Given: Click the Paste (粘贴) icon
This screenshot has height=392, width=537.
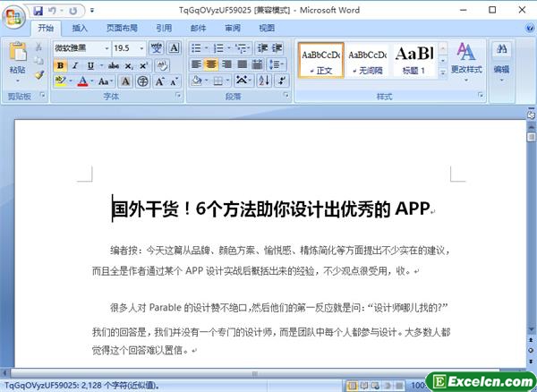Looking at the screenshot, I should click(17, 54).
